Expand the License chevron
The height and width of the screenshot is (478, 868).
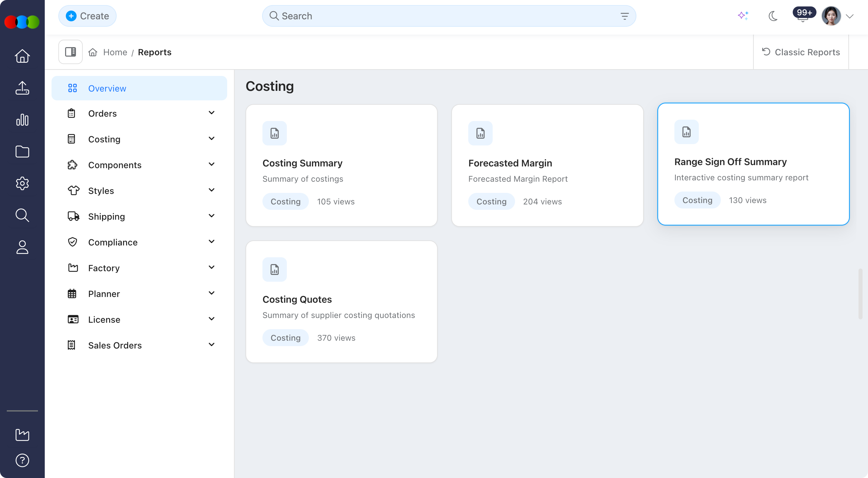coord(212,319)
